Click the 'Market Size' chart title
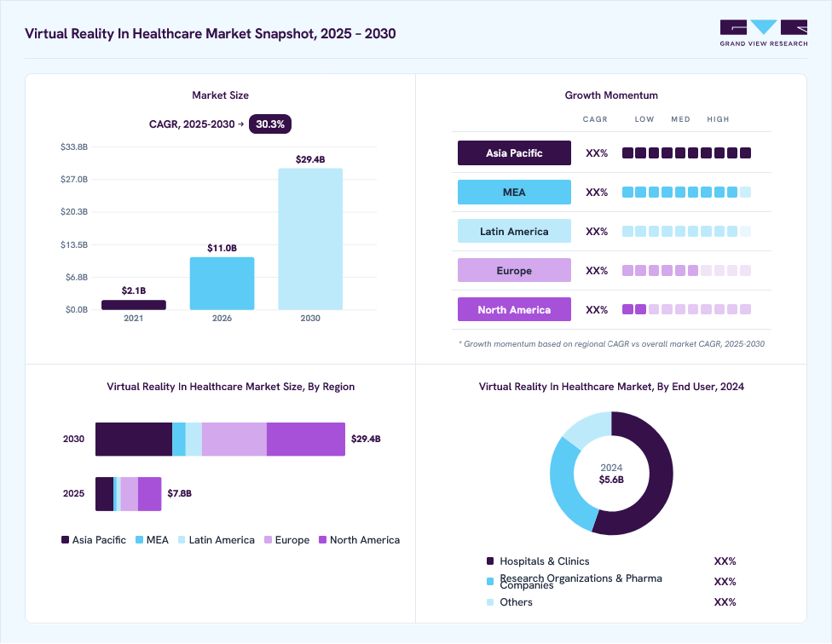832x644 pixels. (220, 95)
